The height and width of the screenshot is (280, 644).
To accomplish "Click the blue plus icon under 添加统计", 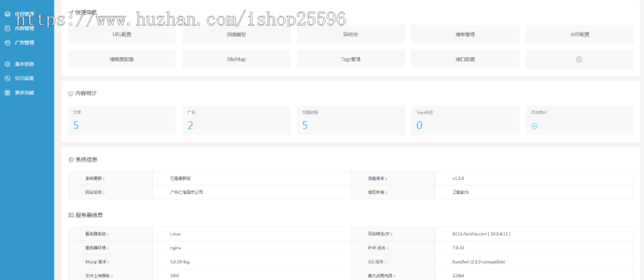I will (535, 126).
